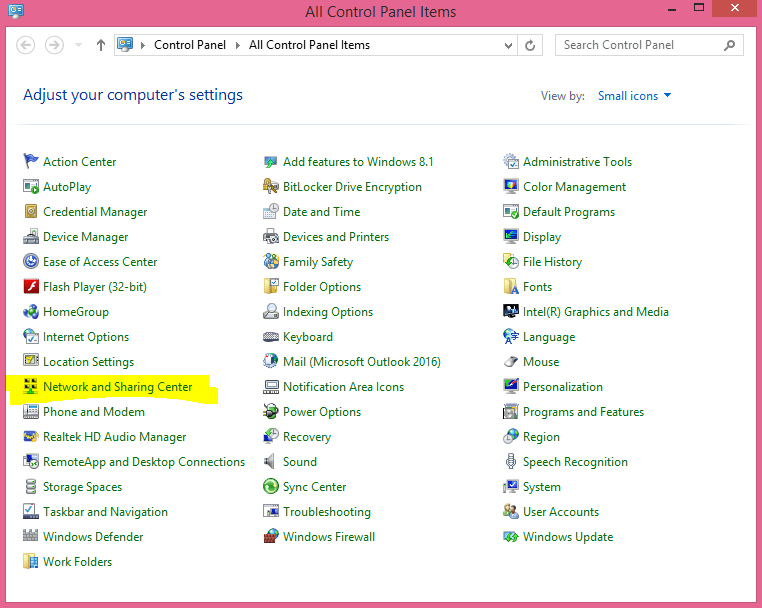
Task: Click the Sound speaker icon
Action: pos(270,461)
